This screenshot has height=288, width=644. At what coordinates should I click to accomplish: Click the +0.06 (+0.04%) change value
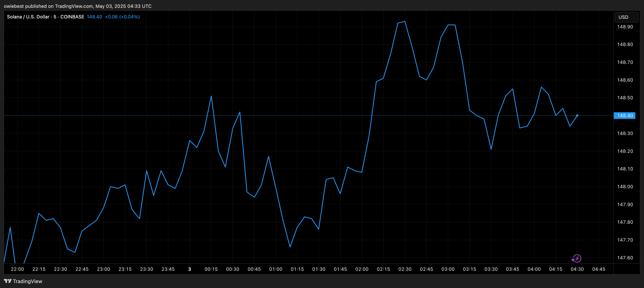pos(122,17)
